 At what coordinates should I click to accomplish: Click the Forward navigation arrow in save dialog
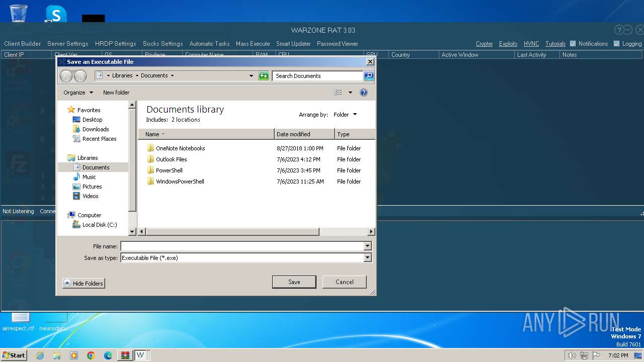80,76
